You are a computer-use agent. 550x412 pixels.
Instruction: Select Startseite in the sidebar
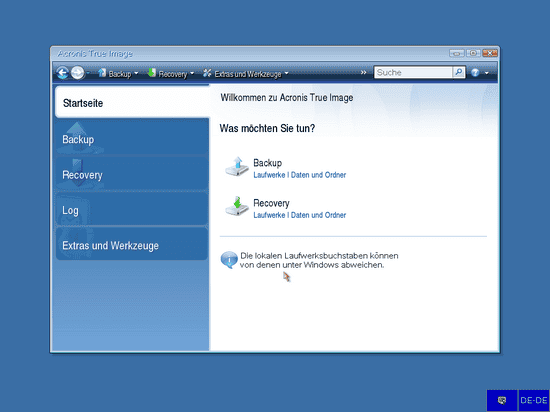(x=132, y=102)
